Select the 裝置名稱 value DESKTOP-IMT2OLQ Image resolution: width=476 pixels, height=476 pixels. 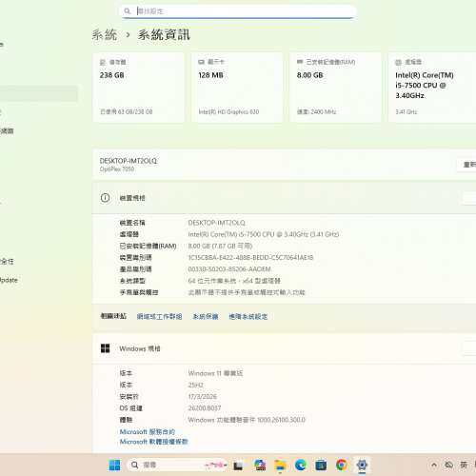click(216, 223)
